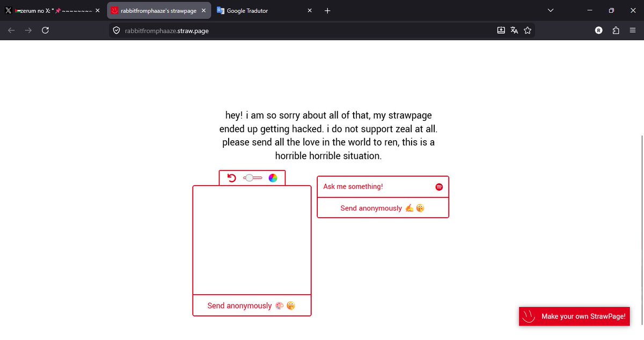Undo the last drawing stroke

pyautogui.click(x=232, y=178)
